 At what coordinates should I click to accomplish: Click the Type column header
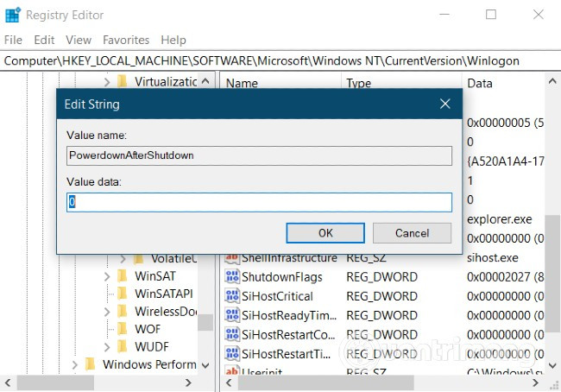coord(358,84)
